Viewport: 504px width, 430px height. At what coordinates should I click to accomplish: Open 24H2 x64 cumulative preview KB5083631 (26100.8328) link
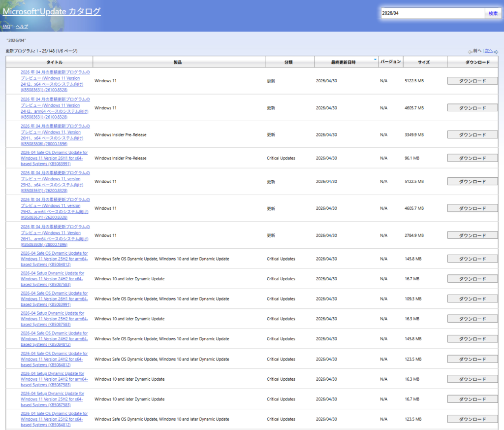pos(55,81)
